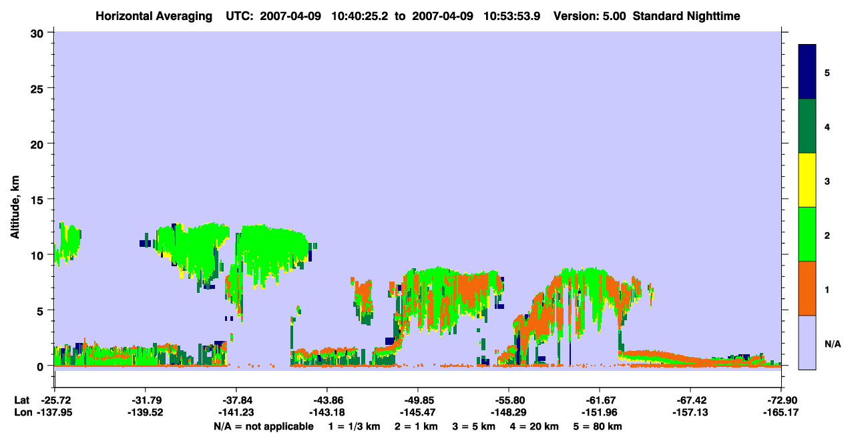Click legend text "1 = 1/3 km"

click(x=354, y=426)
